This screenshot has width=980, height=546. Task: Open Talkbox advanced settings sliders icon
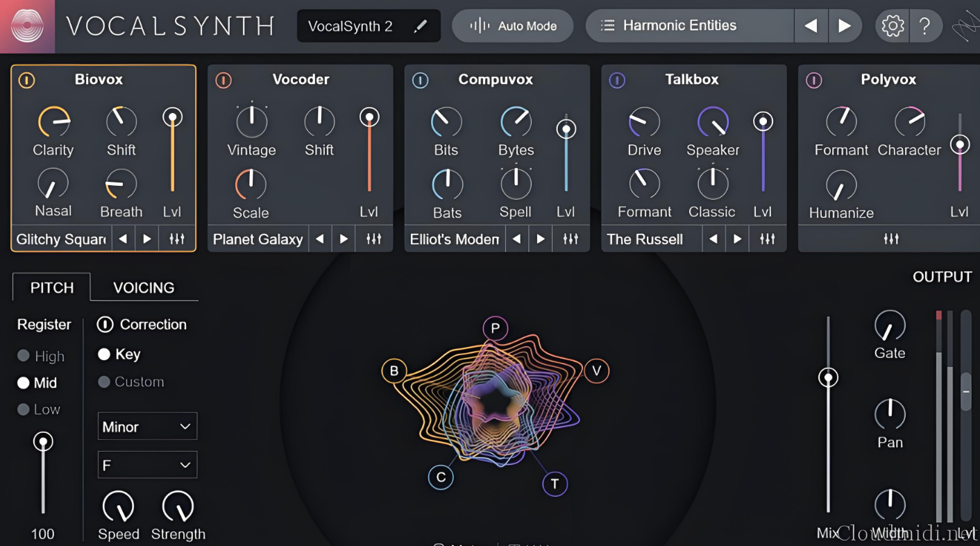[x=768, y=239]
